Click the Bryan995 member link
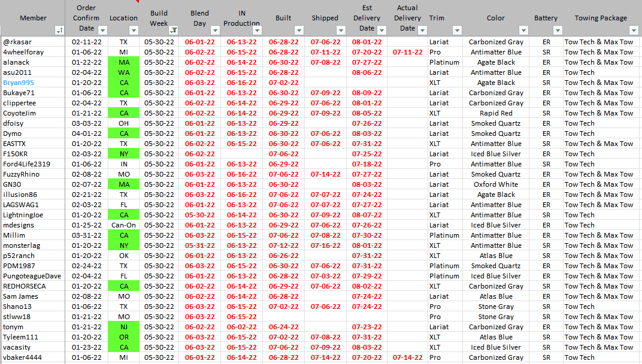 coord(19,83)
